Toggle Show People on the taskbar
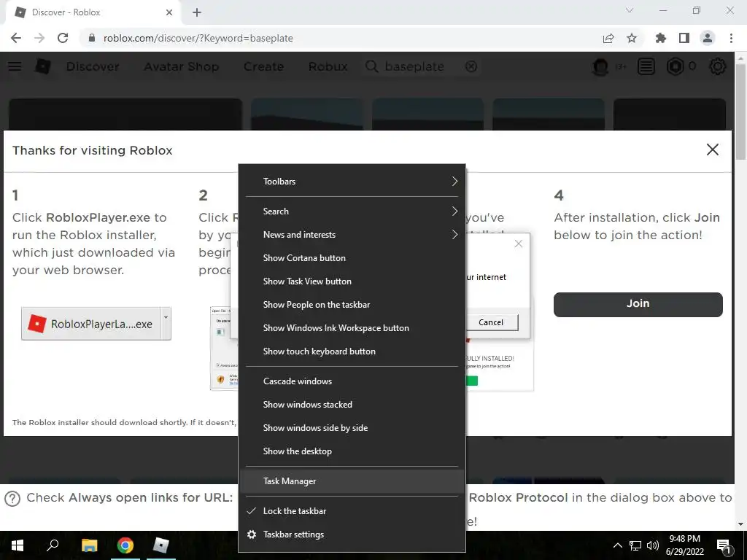The image size is (747, 560). (x=352, y=304)
